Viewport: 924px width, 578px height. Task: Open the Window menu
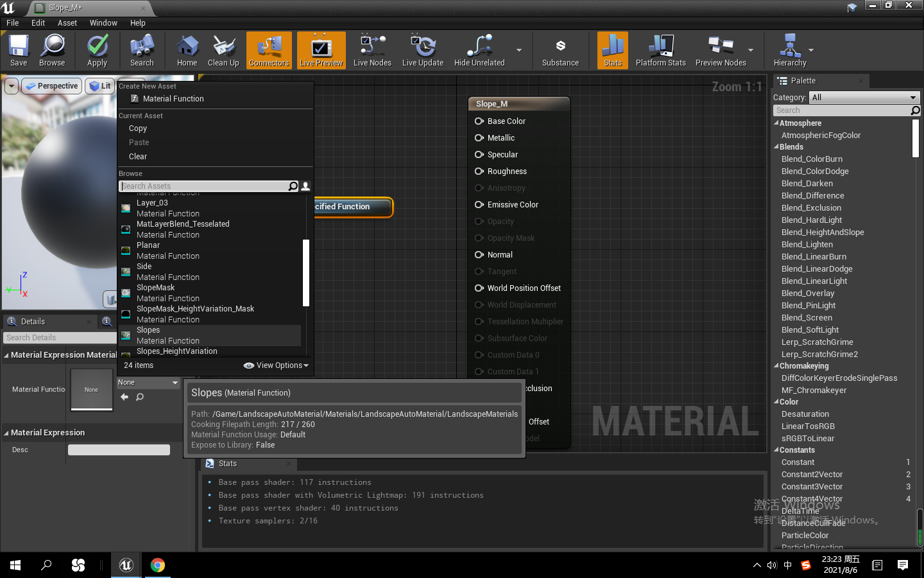pos(103,22)
